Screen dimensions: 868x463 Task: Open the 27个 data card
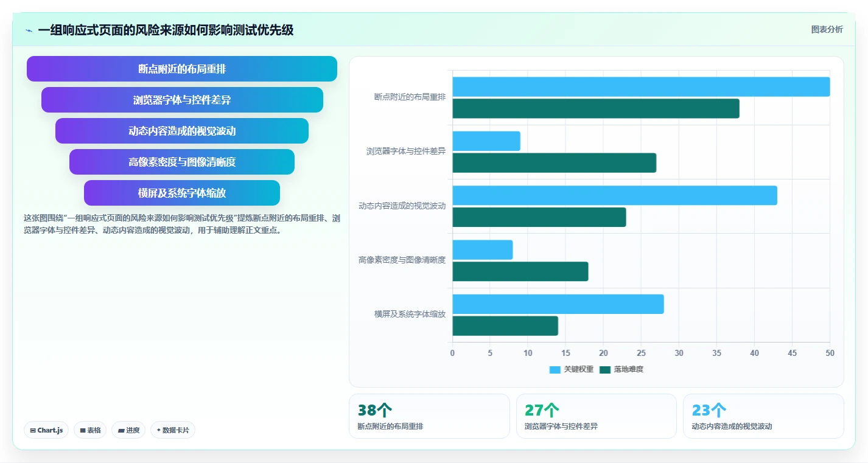coord(597,416)
